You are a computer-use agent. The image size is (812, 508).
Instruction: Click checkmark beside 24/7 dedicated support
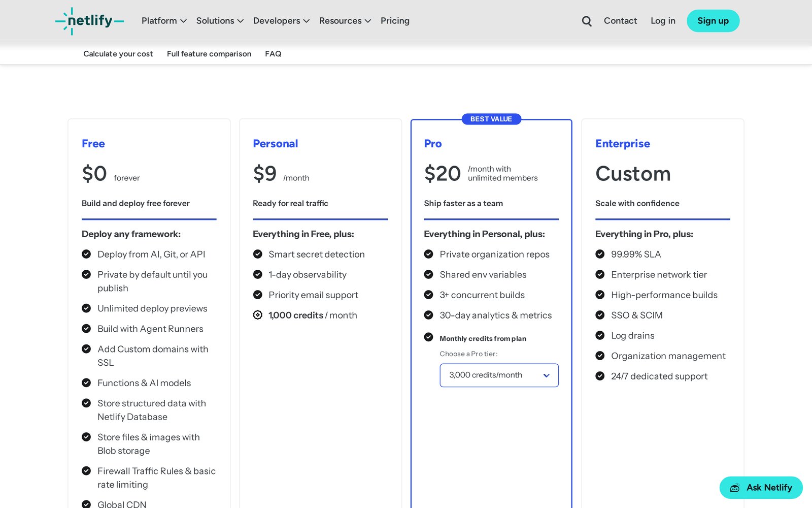tap(600, 376)
